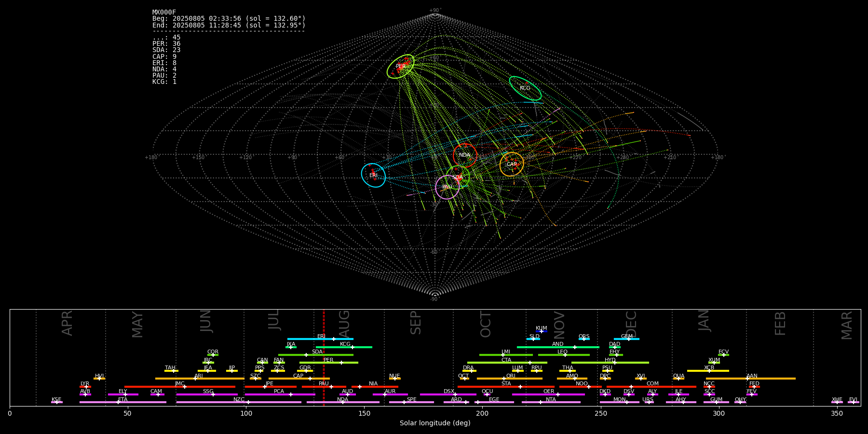The height and width of the screenshot is (434, 868).
Task: Click the XCB shower bar in timeline
Action: point(708,370)
